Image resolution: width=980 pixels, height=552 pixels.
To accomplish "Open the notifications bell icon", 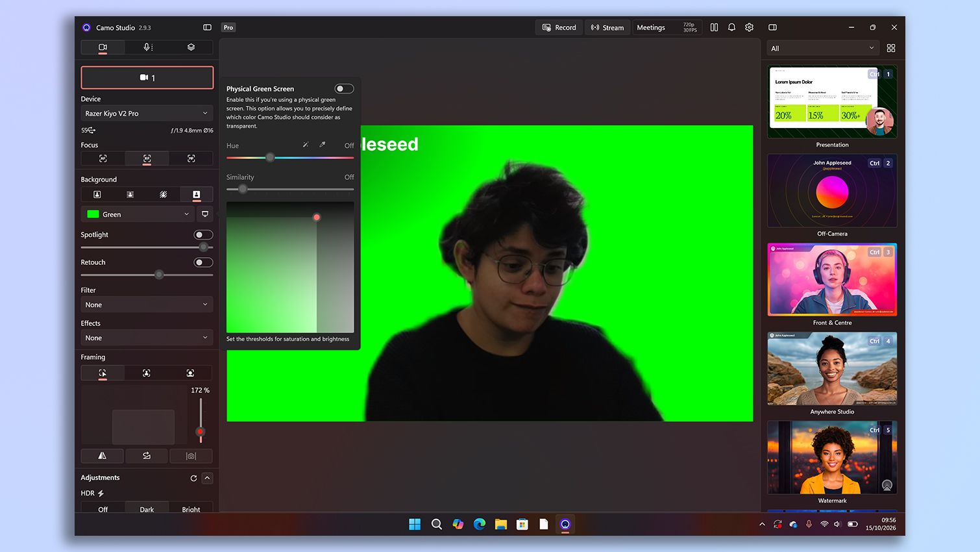I will 731,27.
